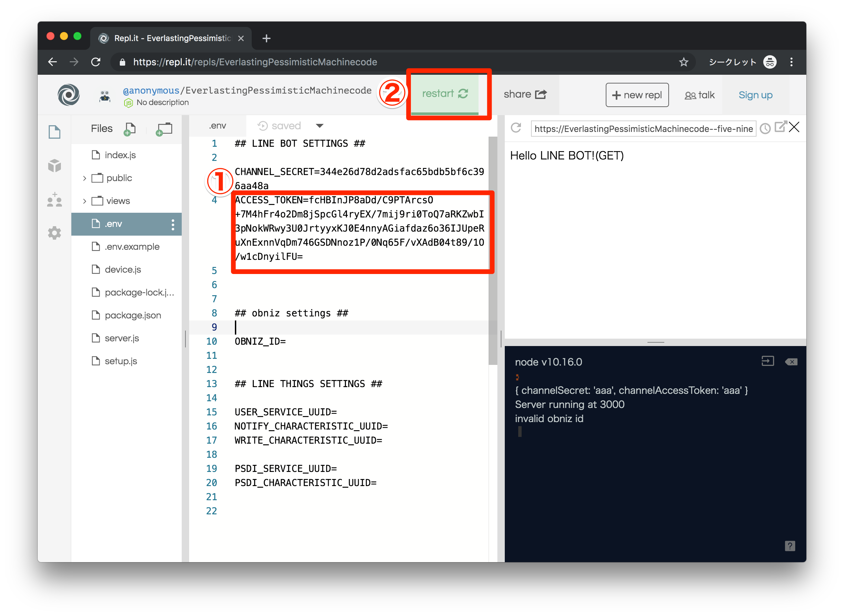
Task: Open the Multiplayer people icon
Action: click(x=55, y=200)
